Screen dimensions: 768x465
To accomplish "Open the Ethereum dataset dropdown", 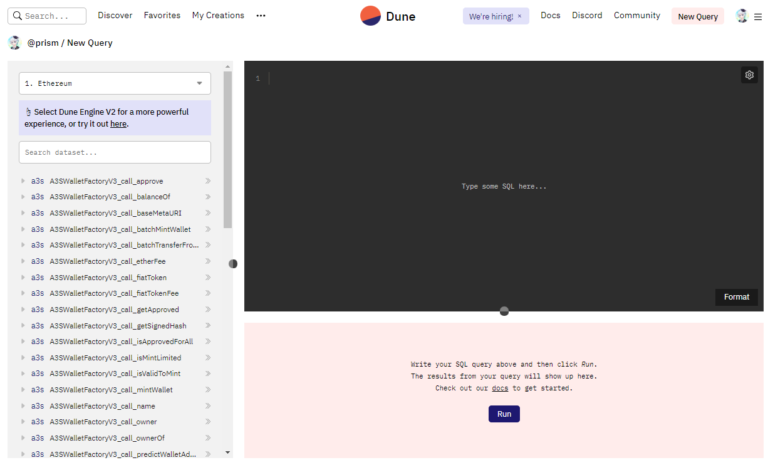I will [115, 84].
